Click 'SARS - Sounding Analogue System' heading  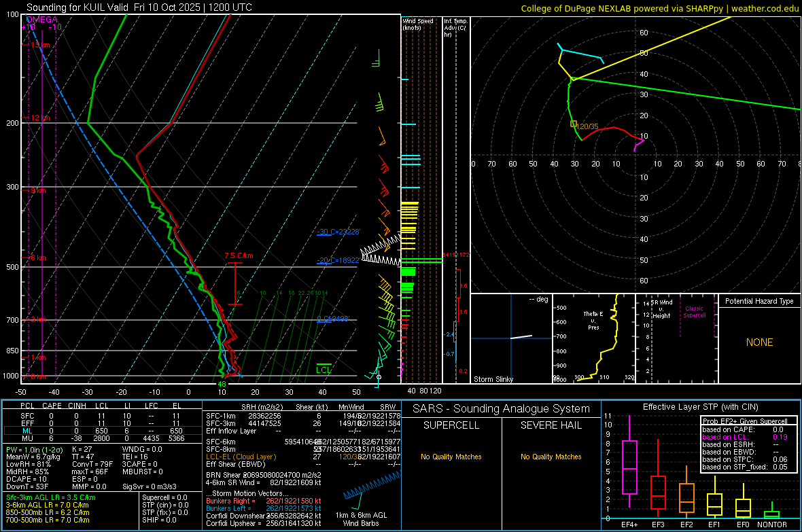tap(501, 409)
